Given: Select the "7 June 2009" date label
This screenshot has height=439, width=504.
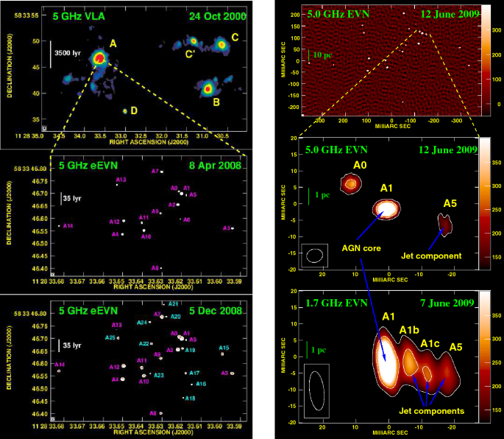Looking at the screenshot, I should (447, 303).
